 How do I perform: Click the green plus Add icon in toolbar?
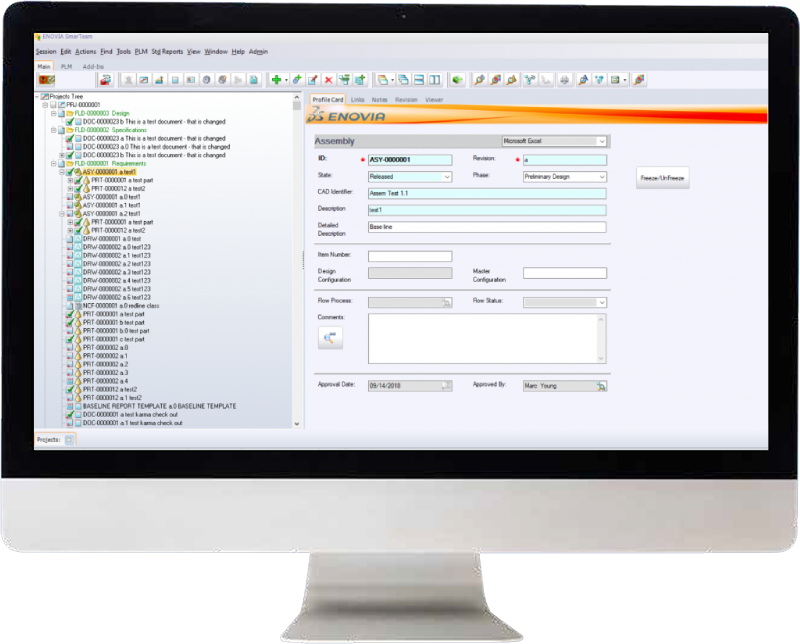[277, 80]
